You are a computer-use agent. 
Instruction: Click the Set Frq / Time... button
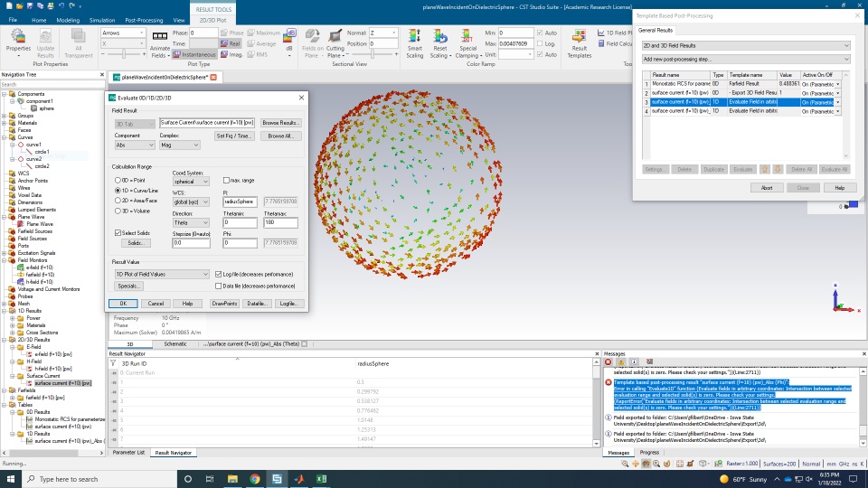(x=235, y=136)
